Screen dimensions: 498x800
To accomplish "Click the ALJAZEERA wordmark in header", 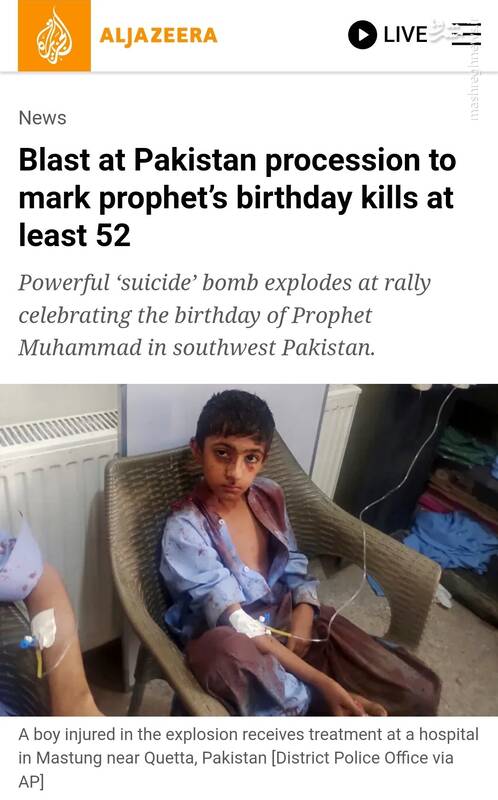I will tap(159, 36).
